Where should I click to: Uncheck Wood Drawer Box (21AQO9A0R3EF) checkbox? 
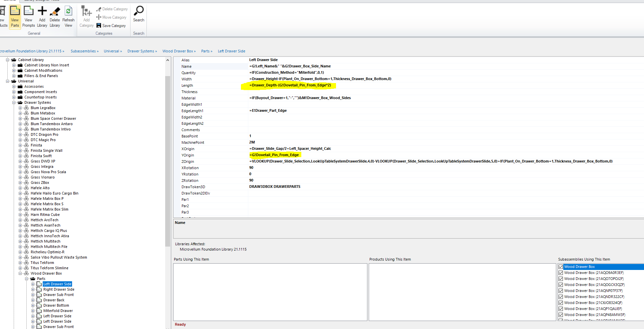tap(561, 273)
